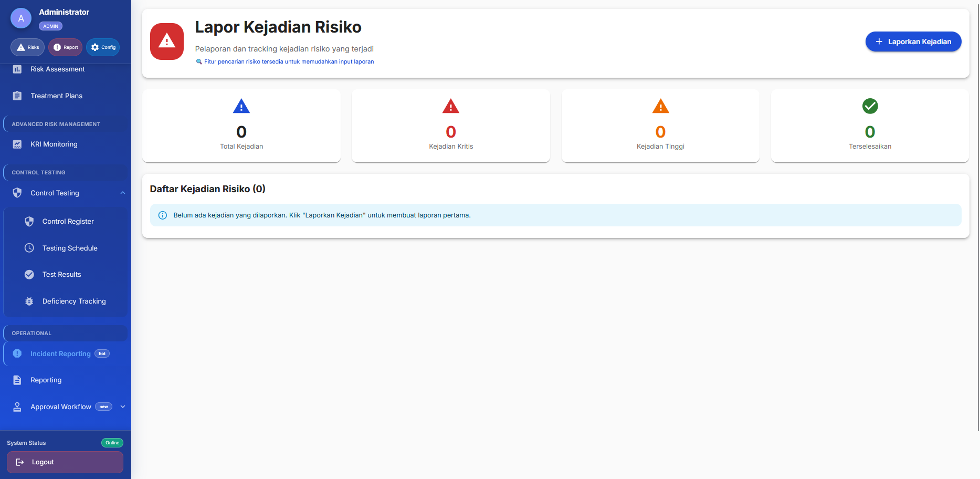Click the red Kejadian Kritis warning icon
The width and height of the screenshot is (980, 479).
coord(450,107)
